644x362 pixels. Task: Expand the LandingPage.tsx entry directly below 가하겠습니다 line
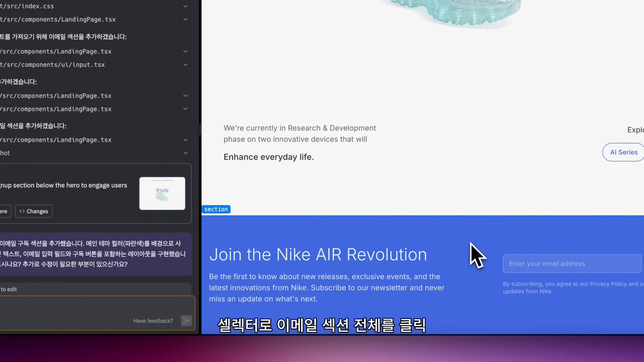[x=185, y=96]
